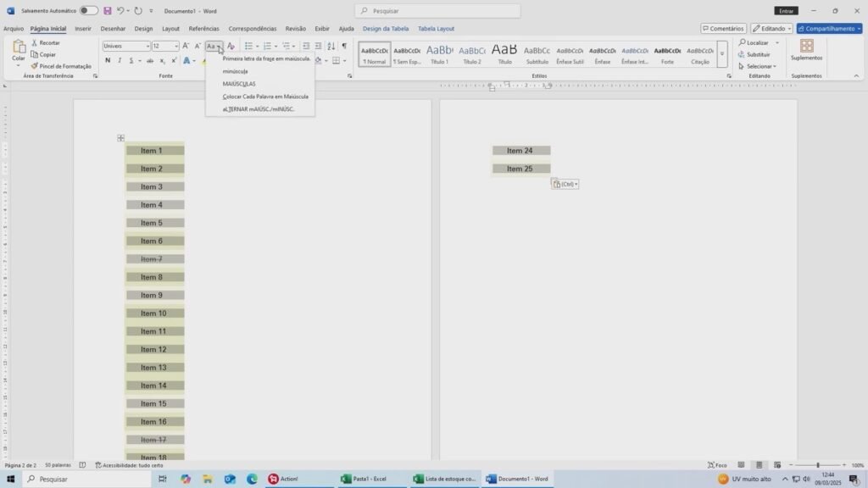Open Pasta1 - Excel from the taskbar

(364, 479)
